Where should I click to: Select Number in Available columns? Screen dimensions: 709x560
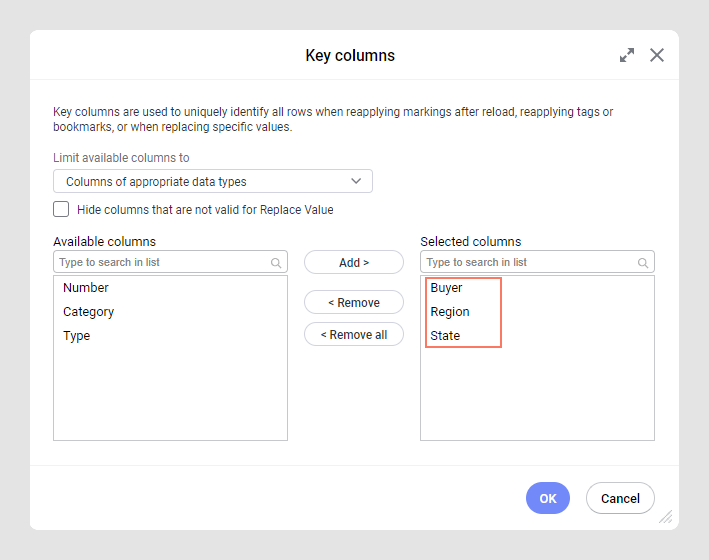tap(86, 288)
